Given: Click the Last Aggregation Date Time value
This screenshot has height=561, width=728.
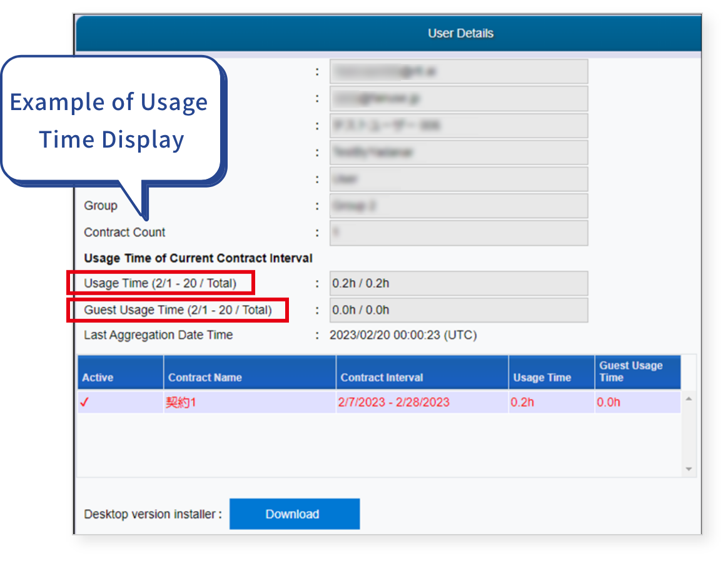Looking at the screenshot, I should click(x=403, y=335).
